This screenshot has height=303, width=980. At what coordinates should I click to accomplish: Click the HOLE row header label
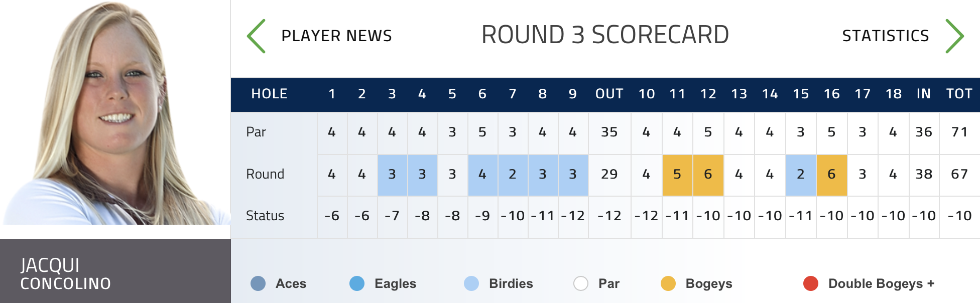269,94
